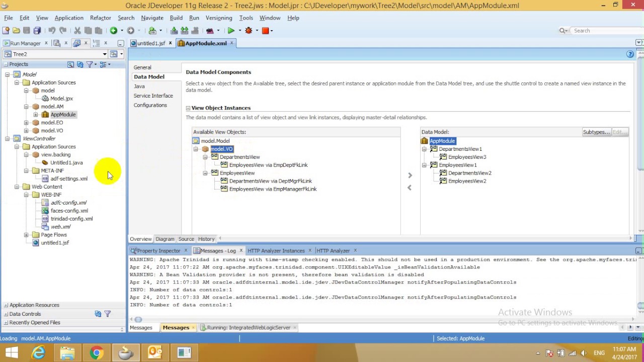Viewport: 644px width, 362px height.
Task: Close the Run Manager tab
Action: [46, 43]
